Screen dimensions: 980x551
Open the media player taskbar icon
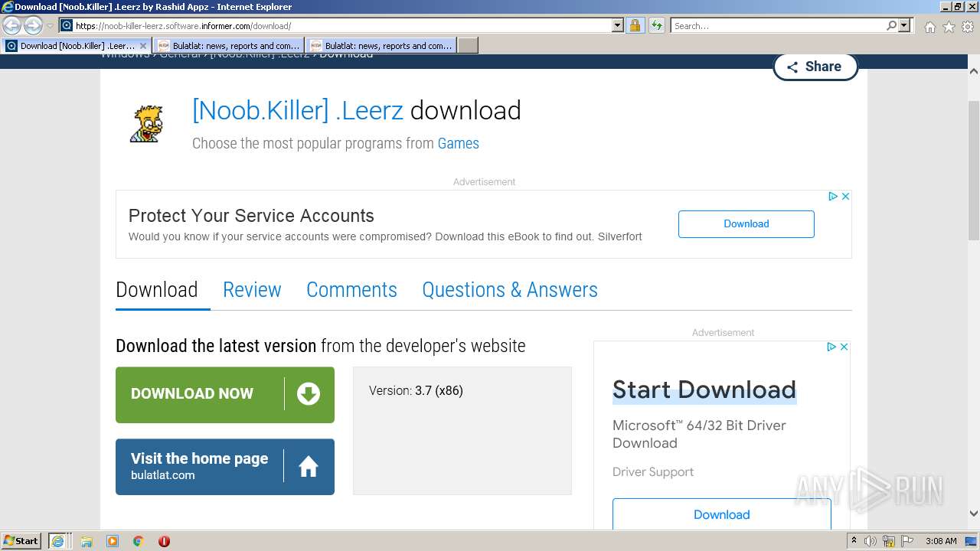113,541
